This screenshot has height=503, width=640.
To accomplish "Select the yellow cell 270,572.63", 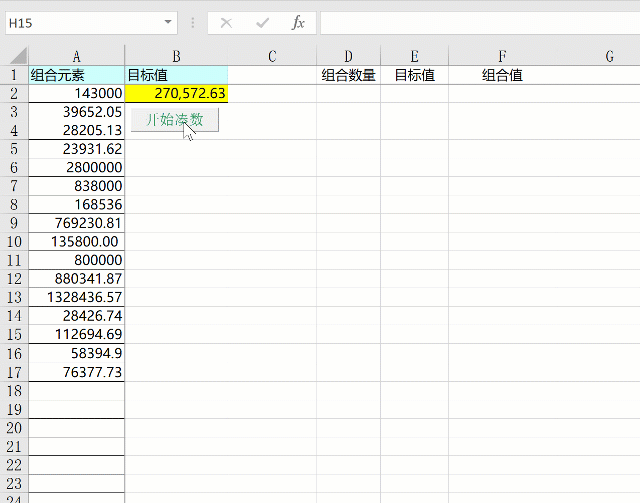I will coord(176,93).
